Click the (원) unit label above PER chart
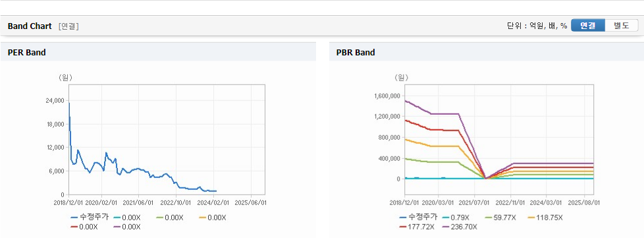This screenshot has height=238, width=644. pos(65,78)
